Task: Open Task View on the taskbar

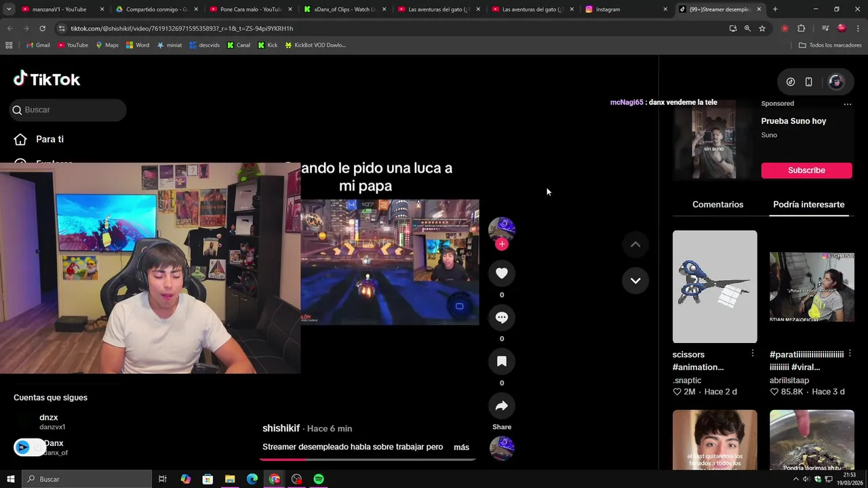Action: point(163,479)
